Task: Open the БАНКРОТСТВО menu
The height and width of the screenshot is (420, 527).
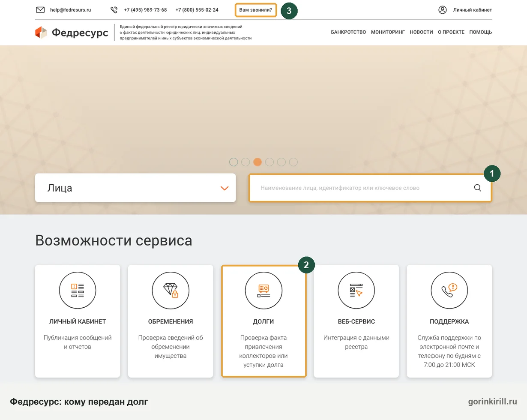Action: (348, 32)
